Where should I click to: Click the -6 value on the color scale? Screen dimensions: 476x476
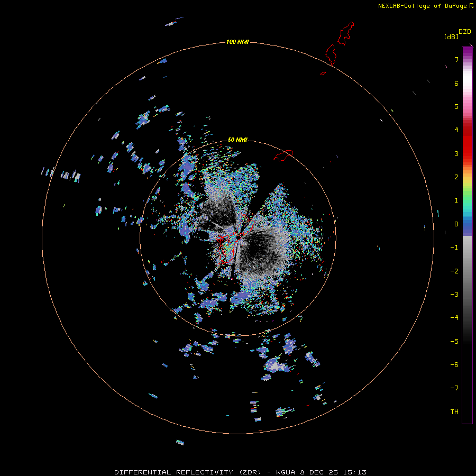(x=454, y=365)
